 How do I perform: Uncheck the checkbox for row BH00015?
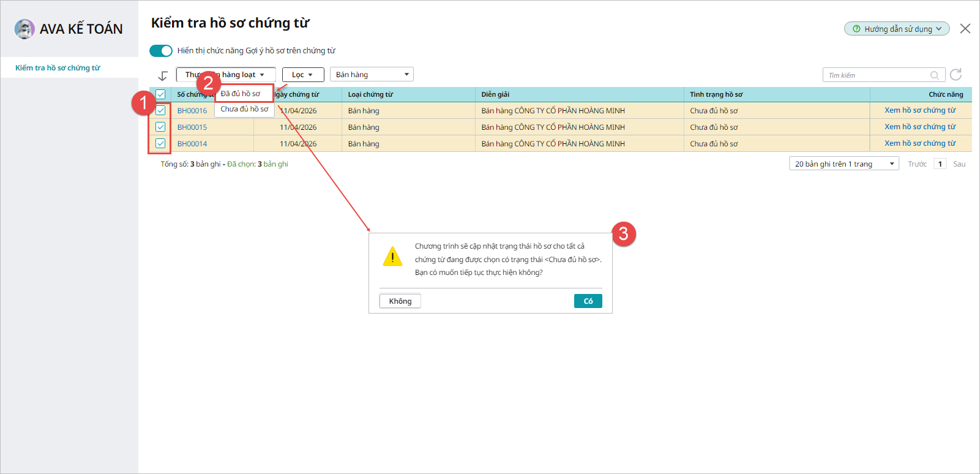coord(160,127)
